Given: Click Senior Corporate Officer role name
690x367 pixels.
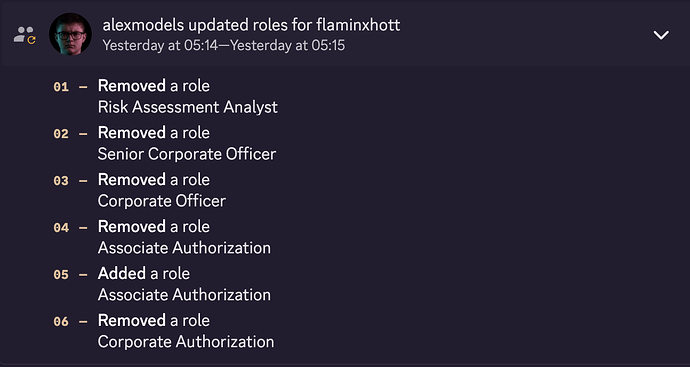Looking at the screenshot, I should pyautogui.click(x=187, y=154).
